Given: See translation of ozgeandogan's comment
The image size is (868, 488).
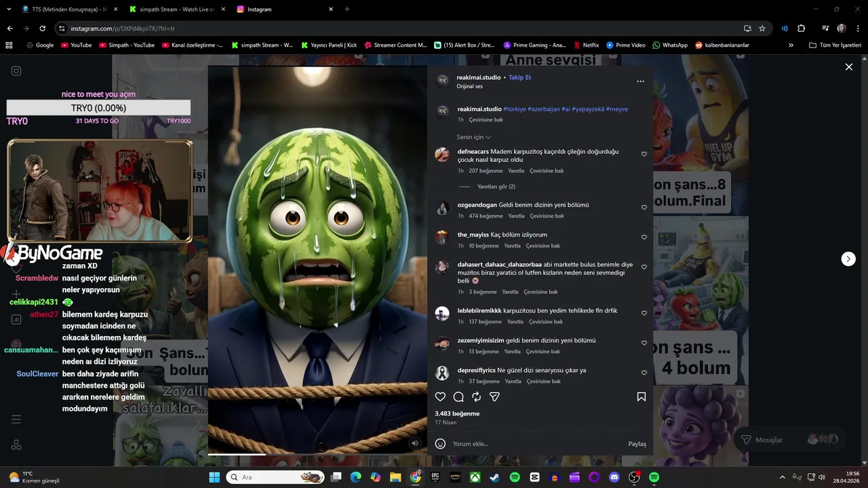Looking at the screenshot, I should 547,216.
